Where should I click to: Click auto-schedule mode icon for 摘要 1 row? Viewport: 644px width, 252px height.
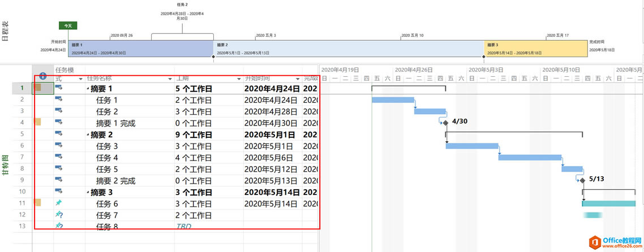coord(59,88)
